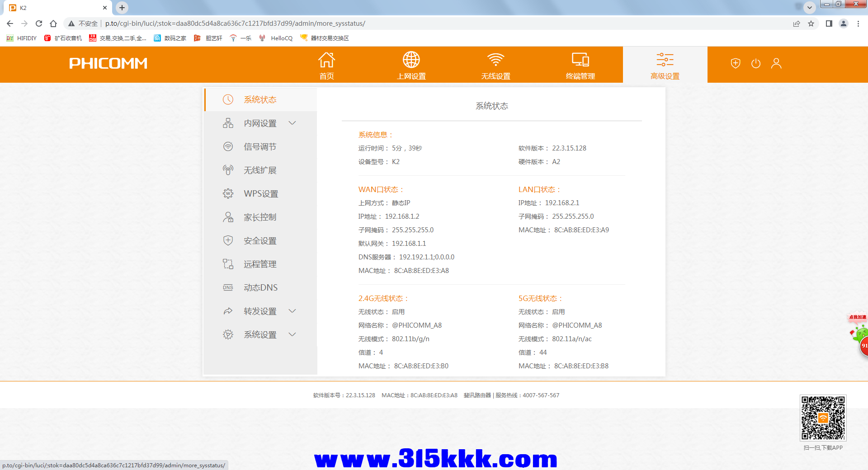
Task: Open the 矿石收音机 bookmark
Action: tap(63, 38)
